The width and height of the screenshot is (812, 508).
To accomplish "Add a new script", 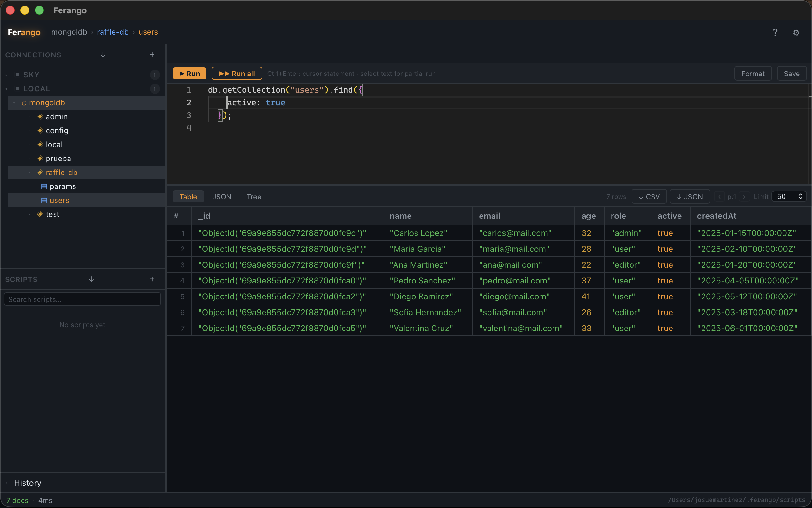I will click(152, 279).
